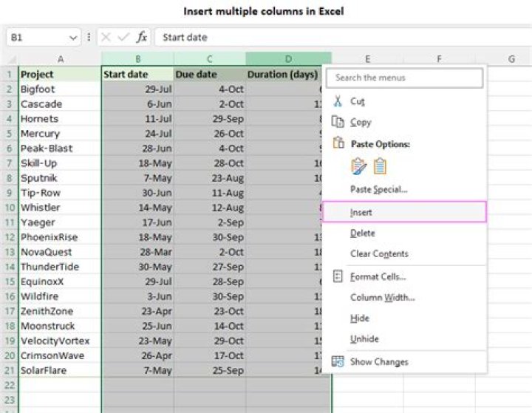Screen dimensions: 532x413
Task: Click the second Paste Options clipboard icon
Action: click(x=380, y=166)
